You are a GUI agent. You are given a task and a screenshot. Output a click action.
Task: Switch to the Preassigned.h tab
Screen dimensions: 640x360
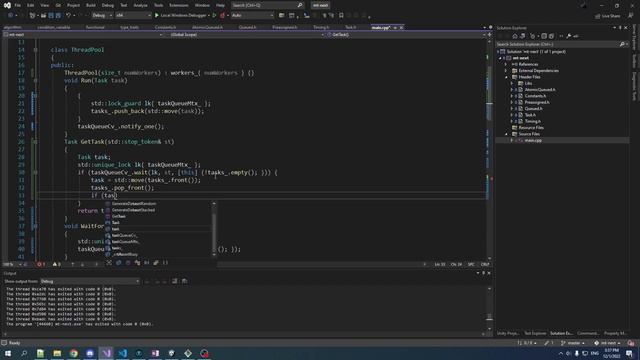tap(284, 27)
